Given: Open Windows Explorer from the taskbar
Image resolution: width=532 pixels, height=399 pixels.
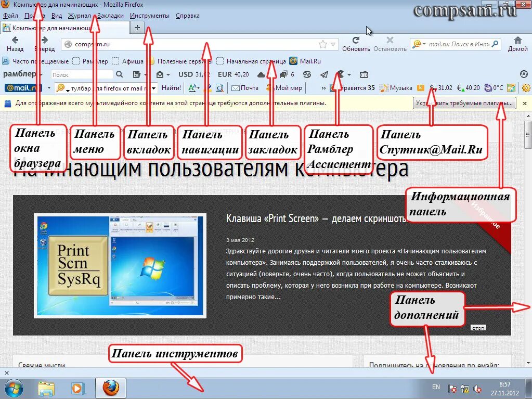Looking at the screenshot, I should (x=46, y=389).
